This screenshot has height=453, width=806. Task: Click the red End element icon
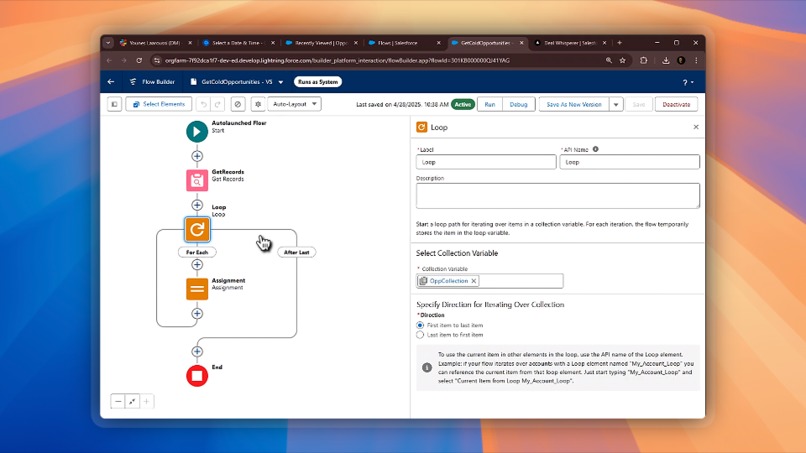(x=197, y=375)
